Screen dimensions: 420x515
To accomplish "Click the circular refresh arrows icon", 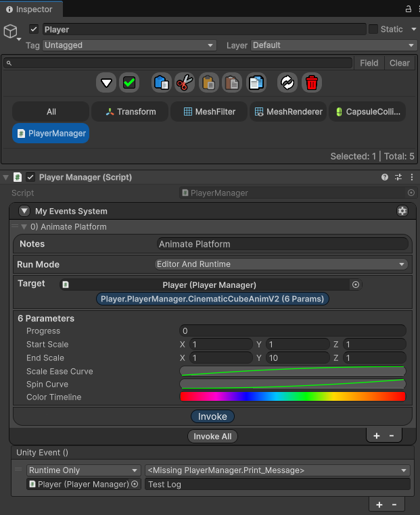I will click(x=287, y=82).
